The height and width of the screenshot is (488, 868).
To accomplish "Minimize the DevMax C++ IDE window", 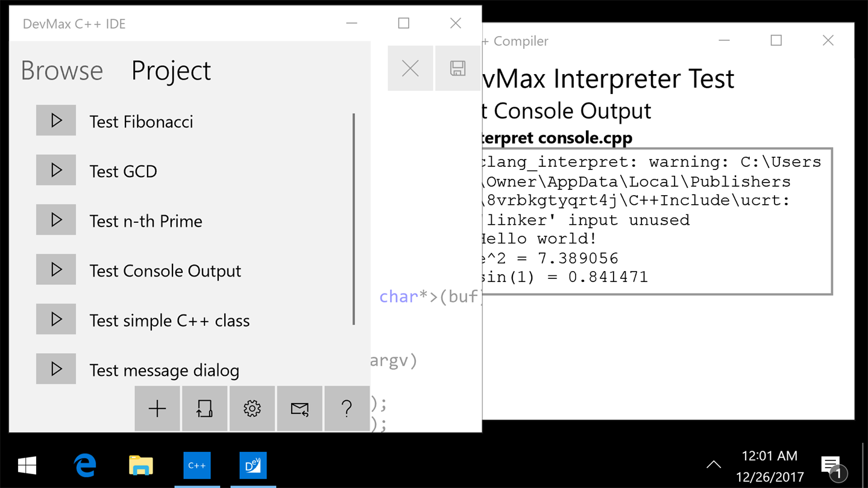I will 352,23.
